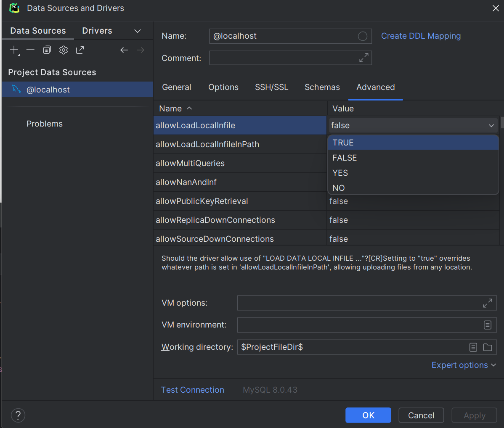The height and width of the screenshot is (428, 504).
Task: Choose NO from the dropdown list
Action: 413,188
